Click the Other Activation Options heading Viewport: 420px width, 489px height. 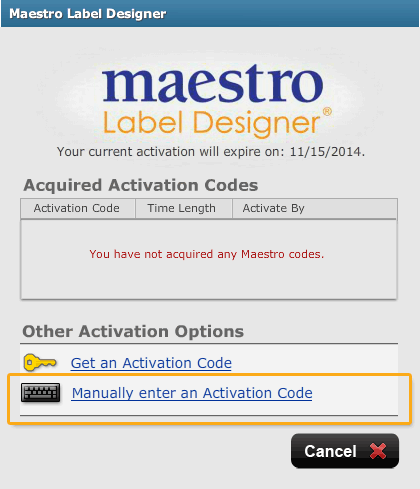[x=133, y=332]
